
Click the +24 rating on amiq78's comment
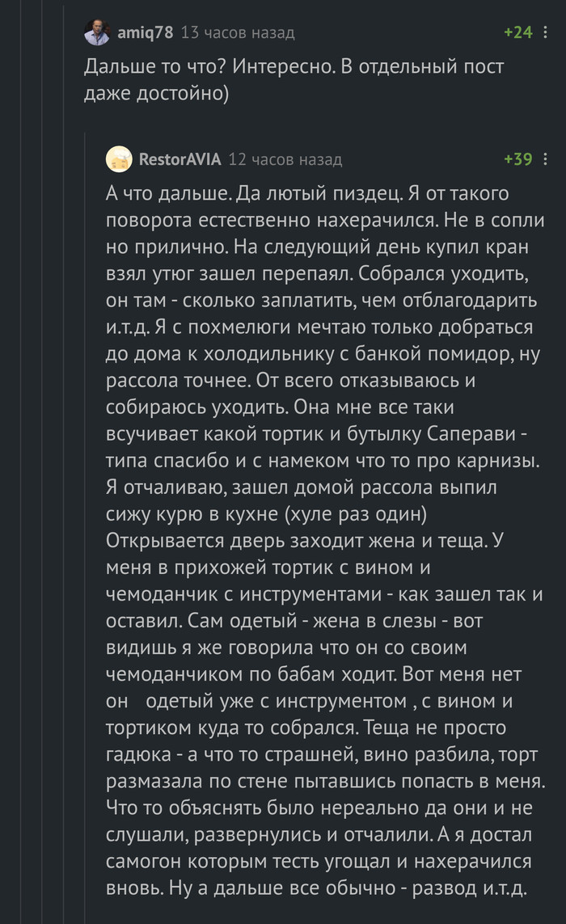(517, 33)
